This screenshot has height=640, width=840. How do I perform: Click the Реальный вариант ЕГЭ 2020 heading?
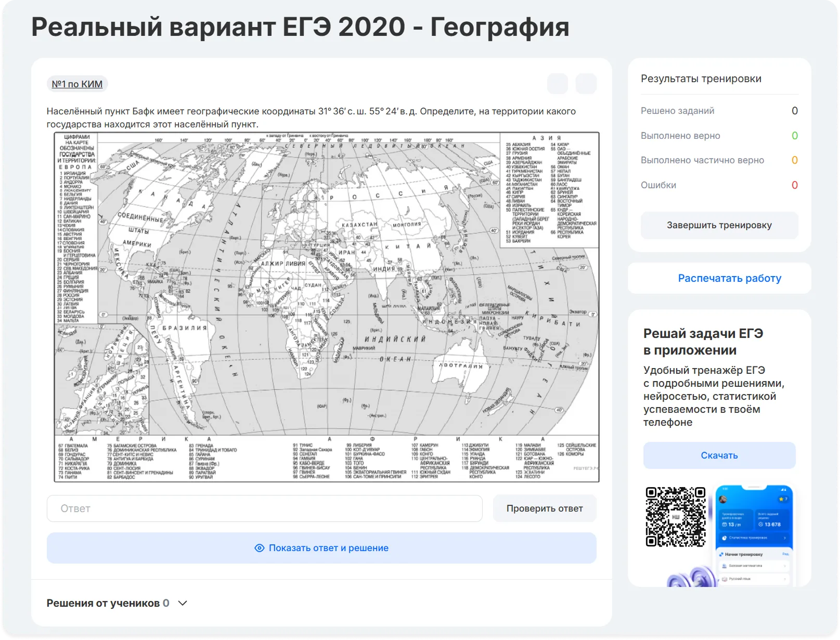300,27
